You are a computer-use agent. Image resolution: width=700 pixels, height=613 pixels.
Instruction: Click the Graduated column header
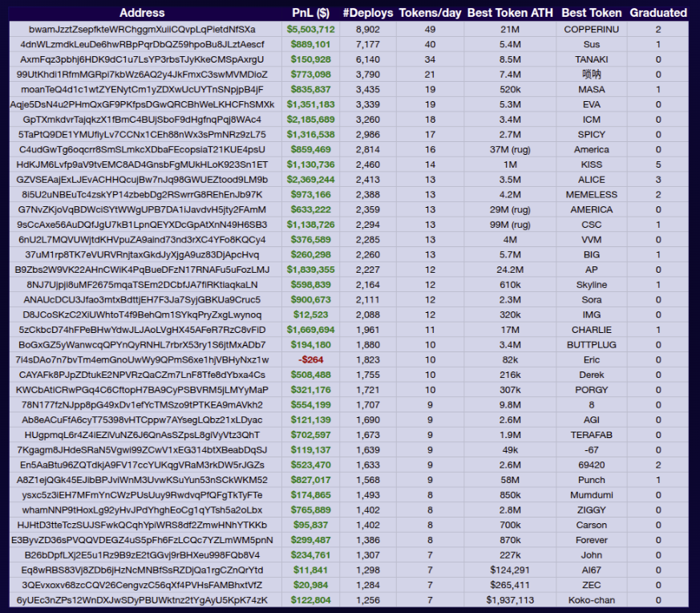click(658, 13)
